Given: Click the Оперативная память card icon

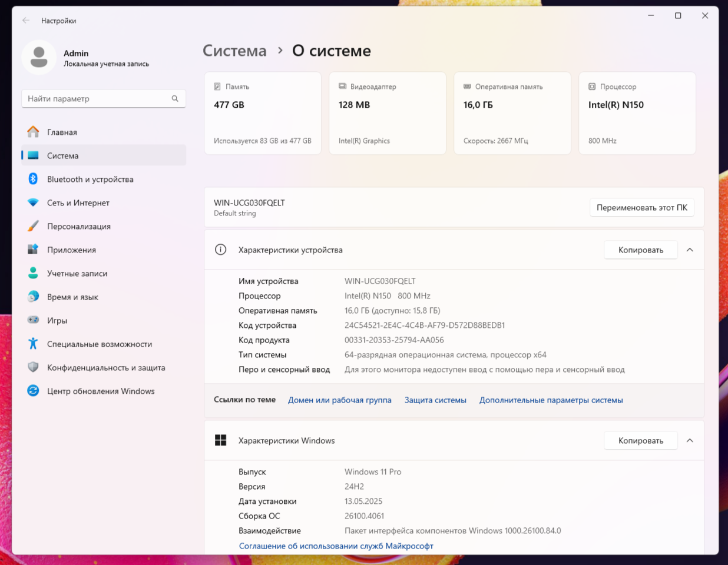Looking at the screenshot, I should [467, 86].
